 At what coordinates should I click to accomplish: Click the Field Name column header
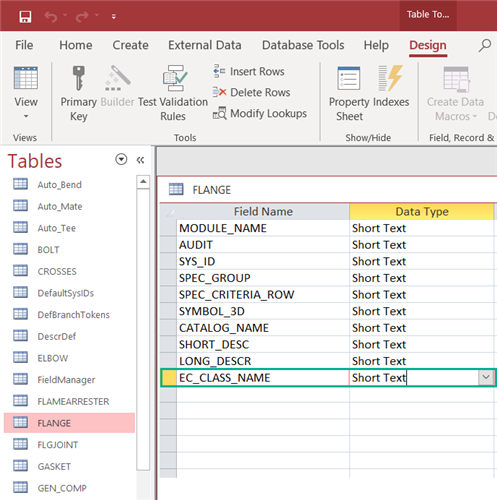pyautogui.click(x=263, y=211)
